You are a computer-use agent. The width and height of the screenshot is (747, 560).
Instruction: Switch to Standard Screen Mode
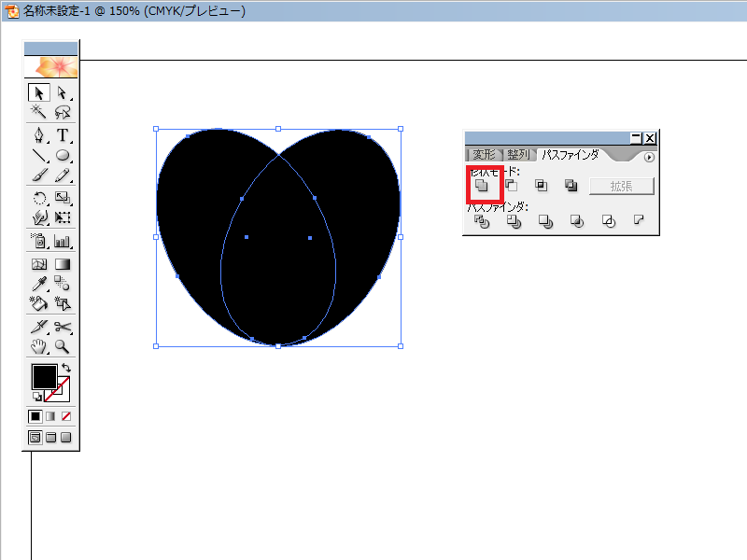(x=35, y=437)
